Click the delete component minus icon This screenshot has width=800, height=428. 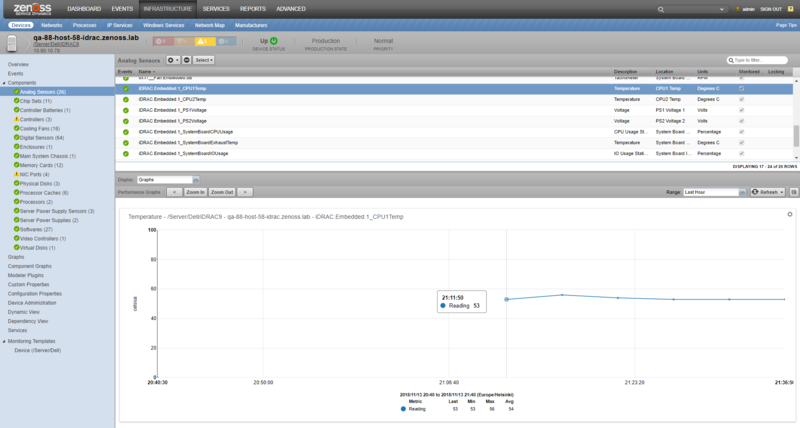(187, 60)
